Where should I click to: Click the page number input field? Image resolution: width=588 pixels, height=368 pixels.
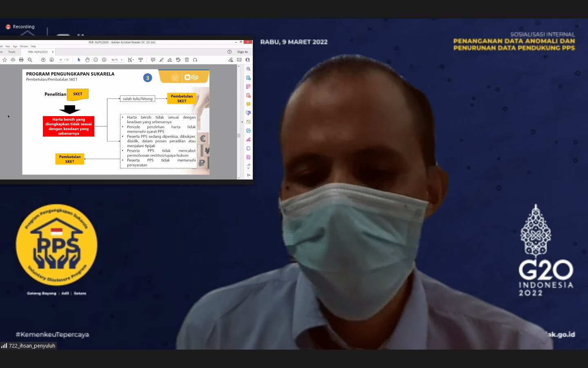pyautogui.click(x=60, y=60)
